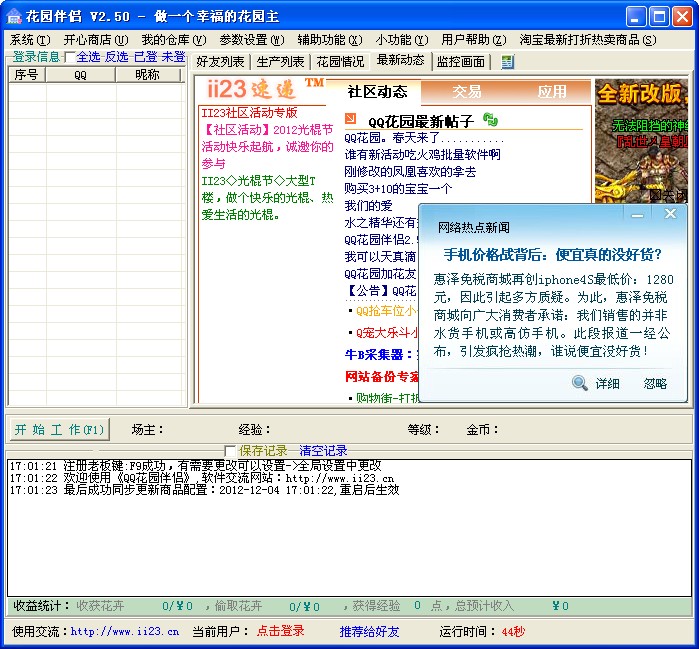
Task: Open the 系统 menu
Action: 27,40
